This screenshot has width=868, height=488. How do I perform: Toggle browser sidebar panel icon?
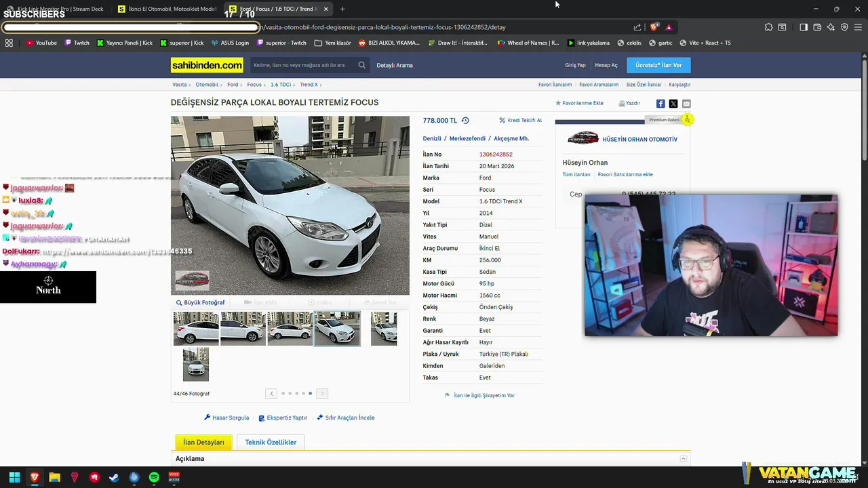804,27
